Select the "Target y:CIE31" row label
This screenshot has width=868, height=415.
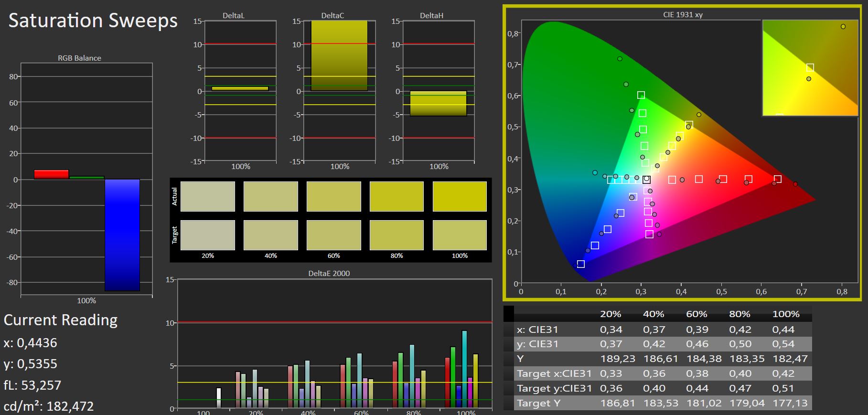point(554,388)
